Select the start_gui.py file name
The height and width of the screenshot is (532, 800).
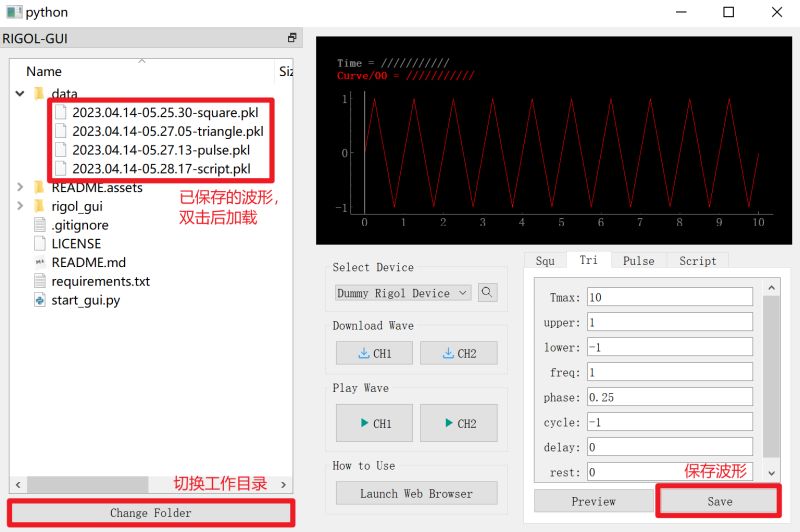(x=85, y=300)
